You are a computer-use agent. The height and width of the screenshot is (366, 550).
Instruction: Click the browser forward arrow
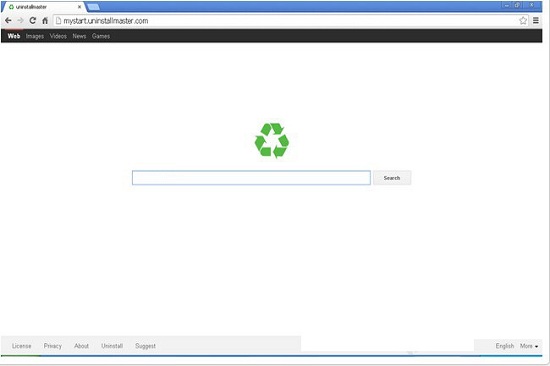(20, 21)
